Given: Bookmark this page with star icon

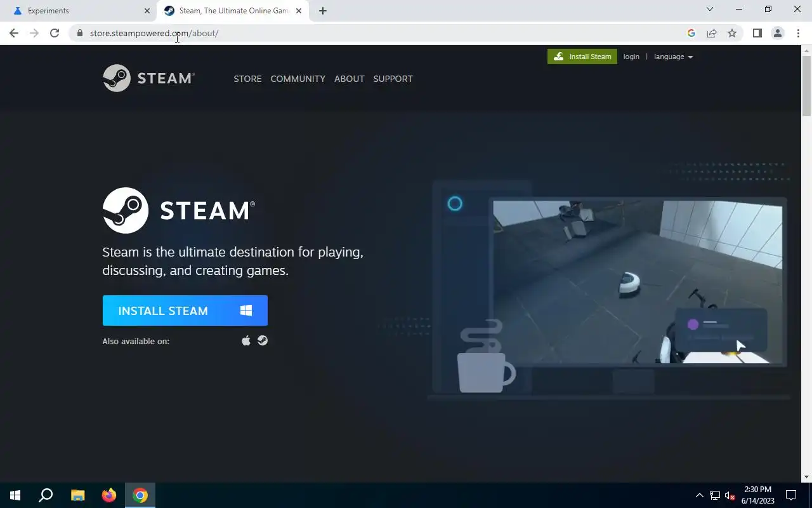Looking at the screenshot, I should (732, 33).
